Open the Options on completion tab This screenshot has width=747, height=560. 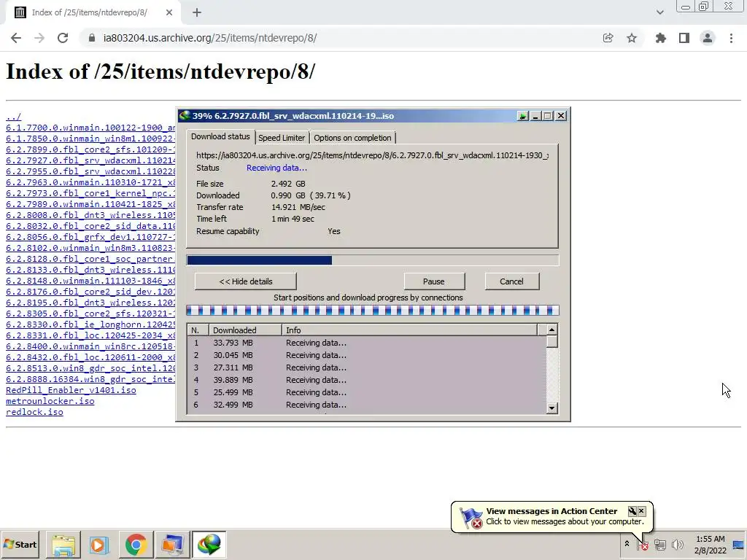352,138
